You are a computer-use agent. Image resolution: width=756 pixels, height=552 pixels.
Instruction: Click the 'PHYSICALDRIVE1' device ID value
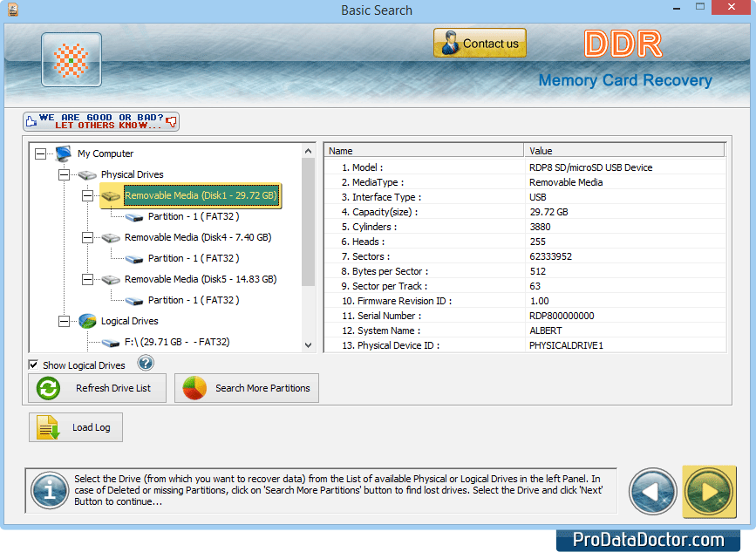[x=566, y=345]
